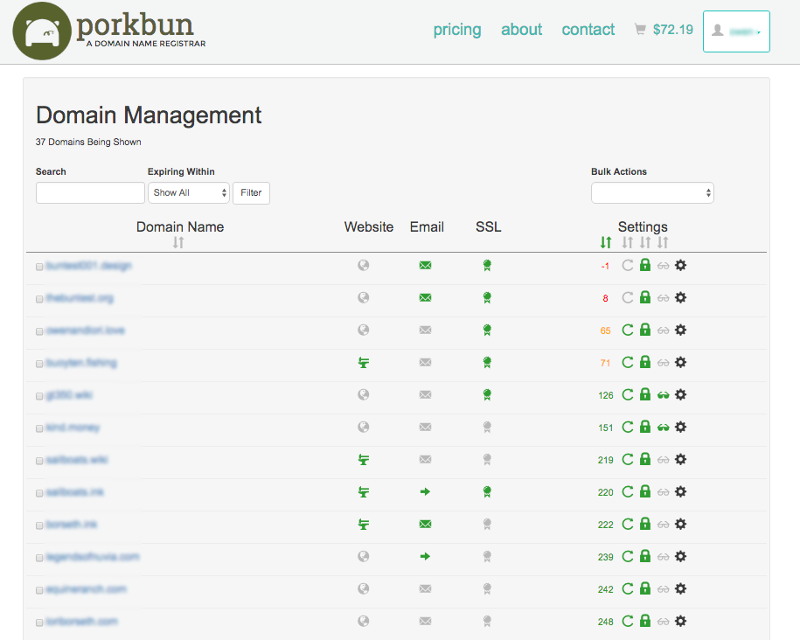Open the Expiring Within 'Show All' dropdown
Screen dimensions: 800x640
click(189, 193)
